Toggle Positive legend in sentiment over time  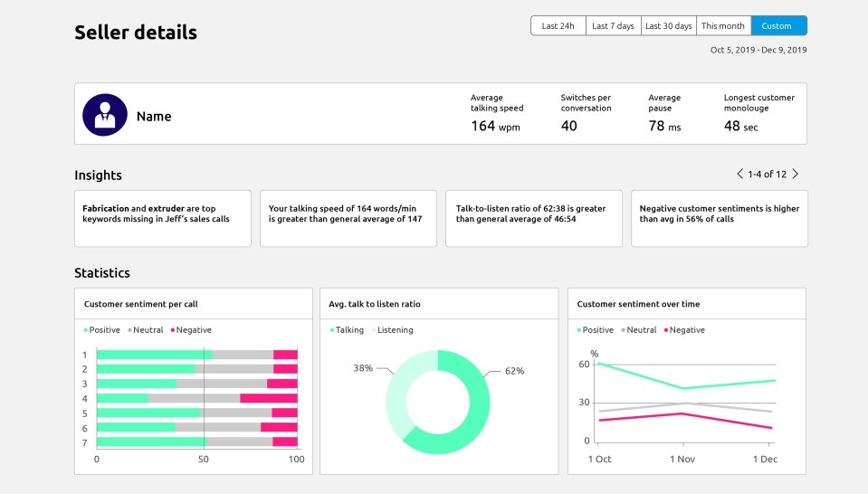pyautogui.click(x=596, y=330)
